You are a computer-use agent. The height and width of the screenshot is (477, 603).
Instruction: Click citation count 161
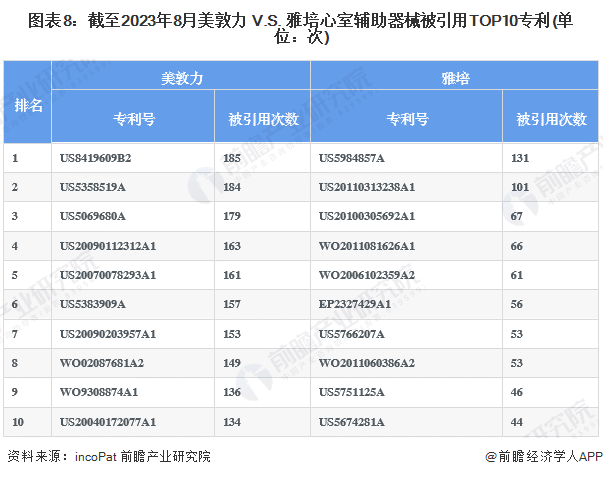232,275
